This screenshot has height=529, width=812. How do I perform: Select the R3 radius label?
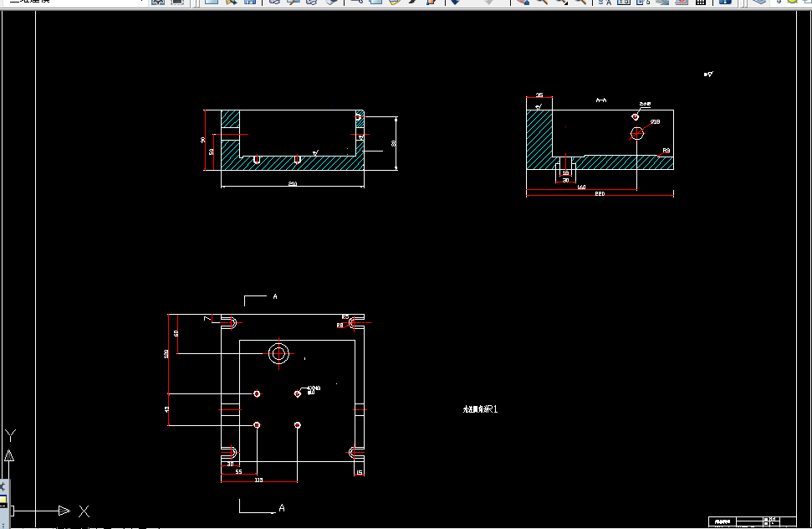[x=666, y=151]
